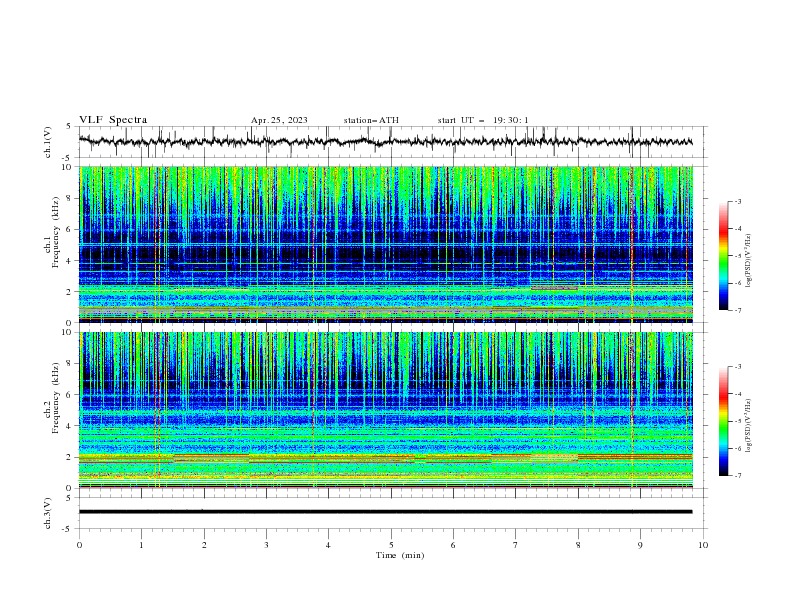The width and height of the screenshot is (792, 612).
Task: Click the upper PSD color scale bar
Action: click(x=724, y=256)
